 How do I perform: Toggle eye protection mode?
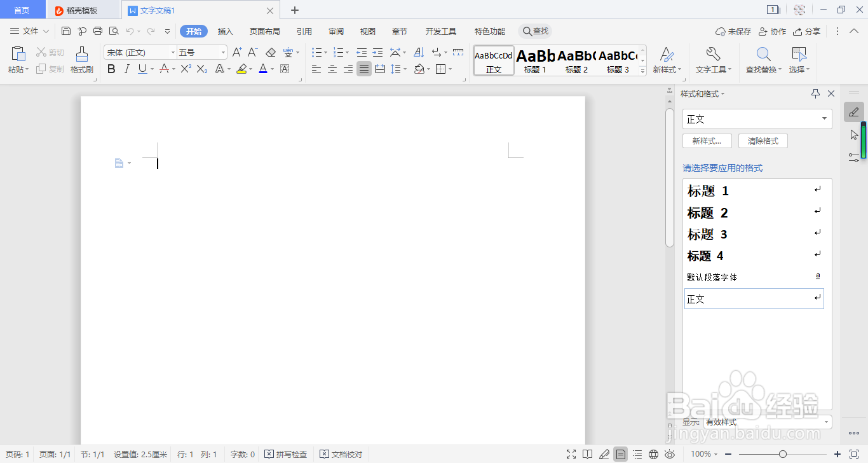(x=670, y=454)
